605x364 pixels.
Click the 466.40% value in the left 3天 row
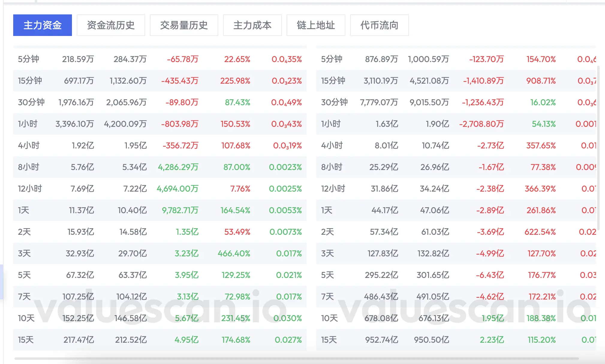pos(234,253)
